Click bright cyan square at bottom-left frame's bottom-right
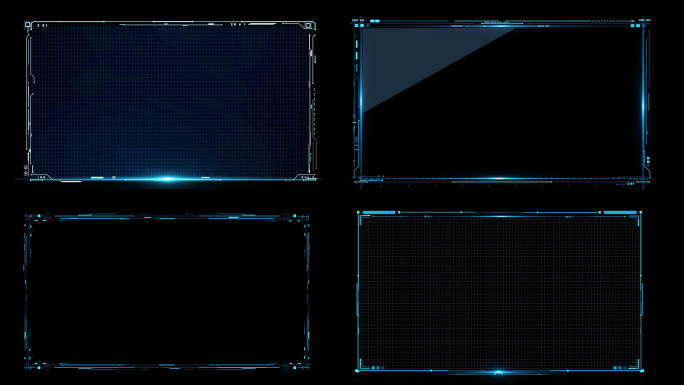Viewport: 684px width, 385px height. pos(295,368)
